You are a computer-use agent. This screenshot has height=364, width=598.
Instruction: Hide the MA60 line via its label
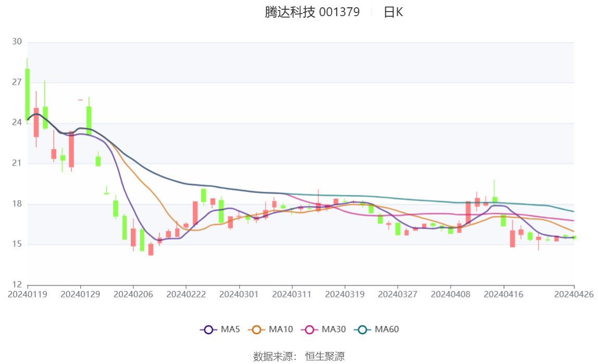[x=387, y=329]
